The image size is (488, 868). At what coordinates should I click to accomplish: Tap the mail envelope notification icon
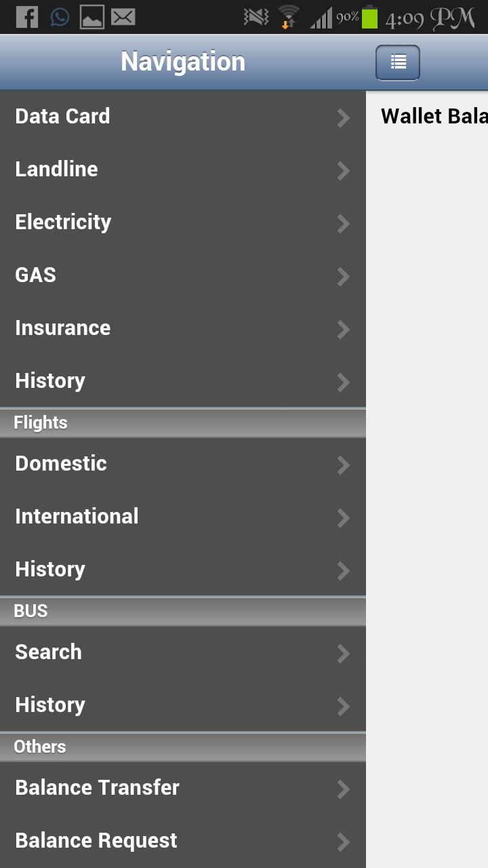point(123,17)
